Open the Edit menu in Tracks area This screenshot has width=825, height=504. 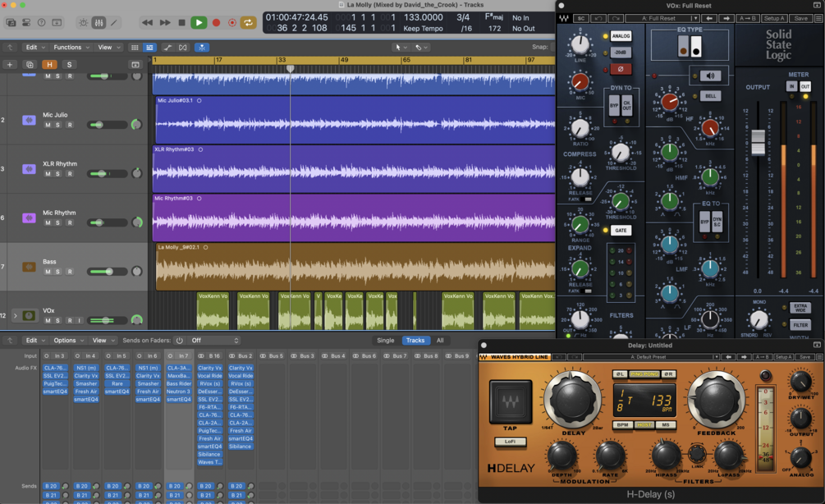pos(34,48)
